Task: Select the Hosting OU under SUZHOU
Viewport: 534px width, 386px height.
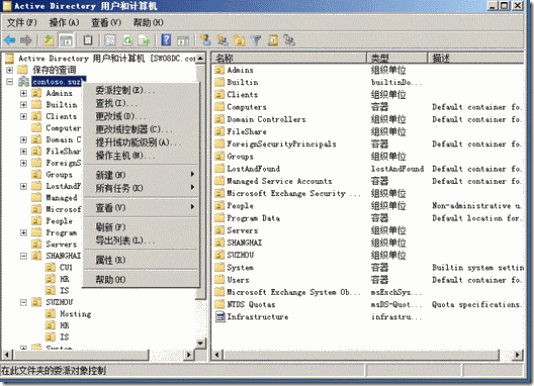Action: pyautogui.click(x=75, y=314)
